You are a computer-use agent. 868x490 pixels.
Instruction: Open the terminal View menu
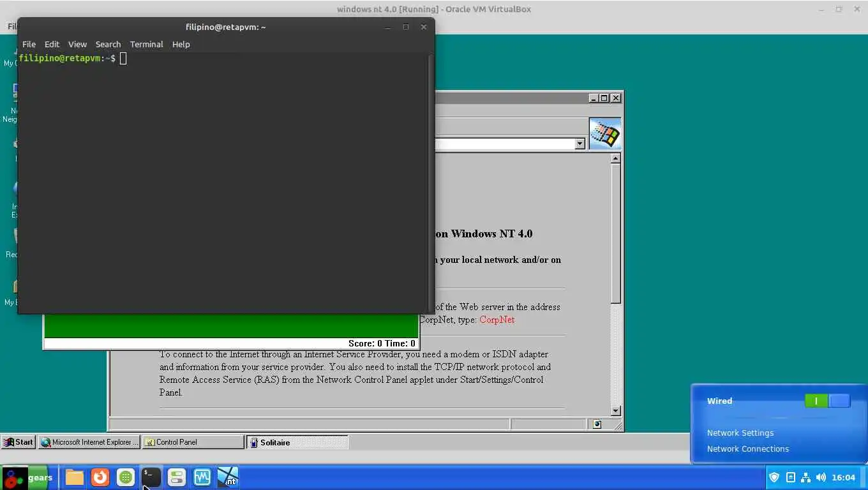pos(77,44)
